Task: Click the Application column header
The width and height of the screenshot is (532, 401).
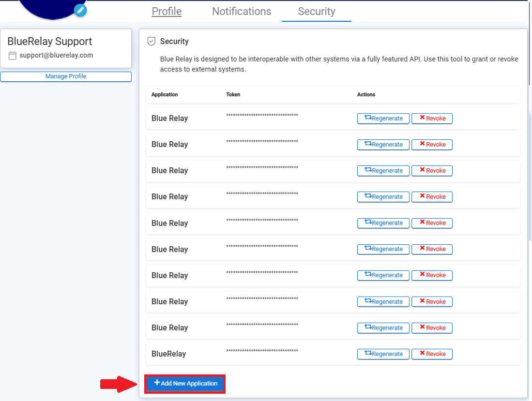Action: pos(165,95)
